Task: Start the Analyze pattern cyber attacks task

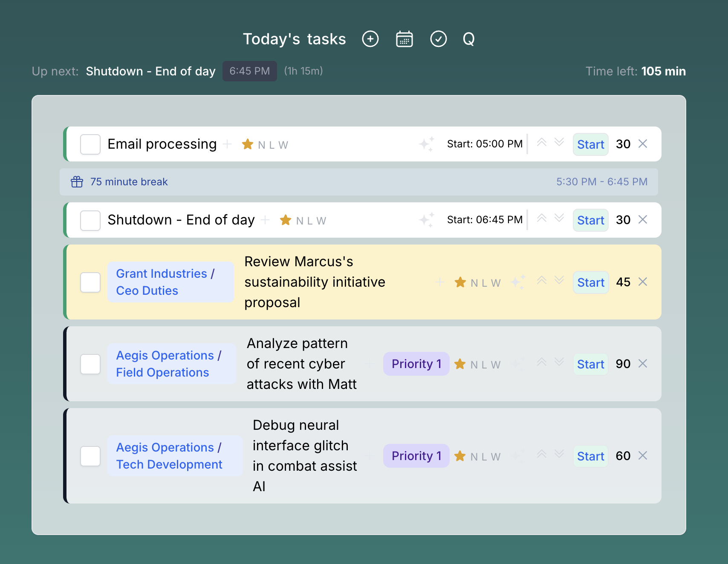Action: (x=591, y=364)
